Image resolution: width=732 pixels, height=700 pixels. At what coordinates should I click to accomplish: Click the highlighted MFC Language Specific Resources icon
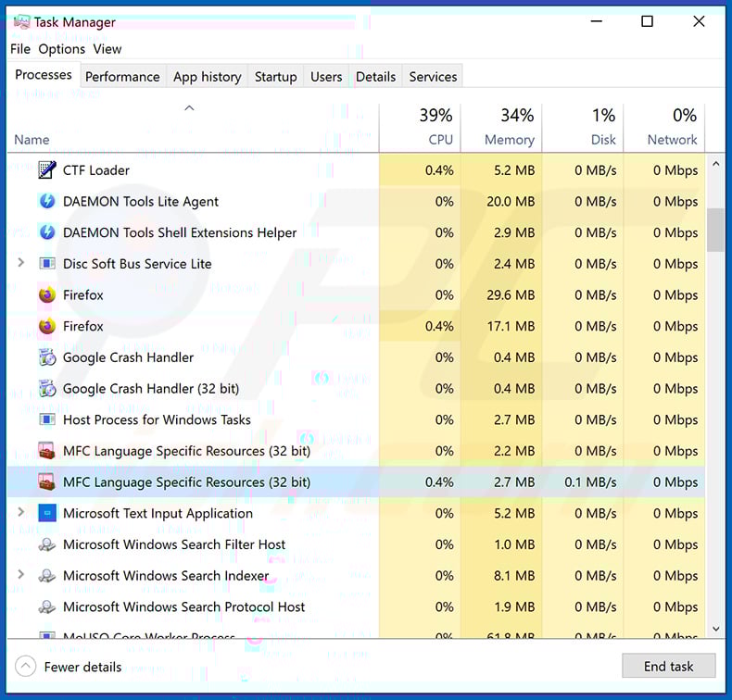click(47, 481)
